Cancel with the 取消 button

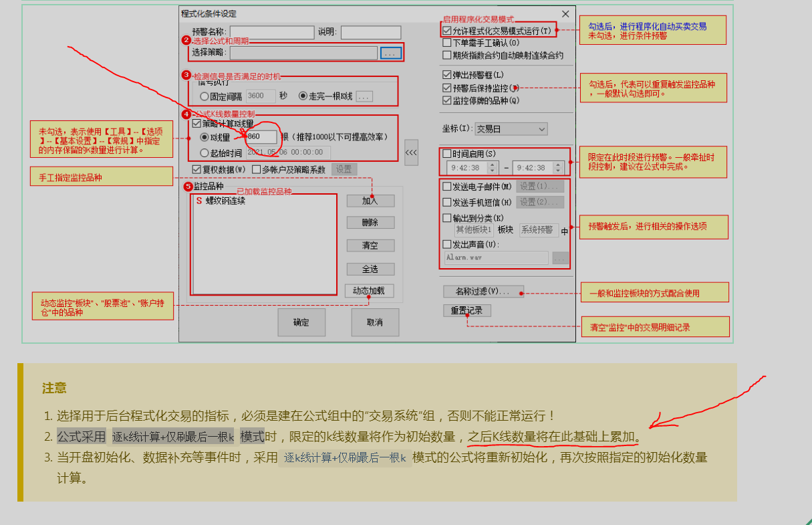pos(375,322)
